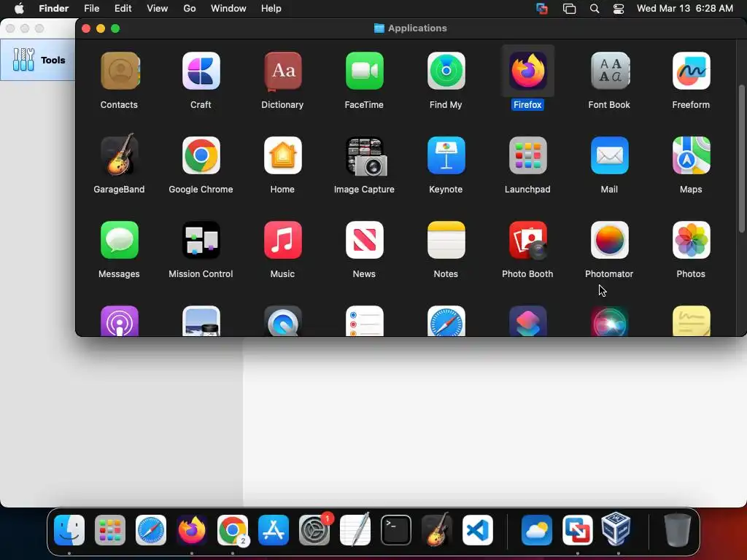The image size is (747, 560).
Task: Click the Photomator app icon
Action: coord(610,240)
